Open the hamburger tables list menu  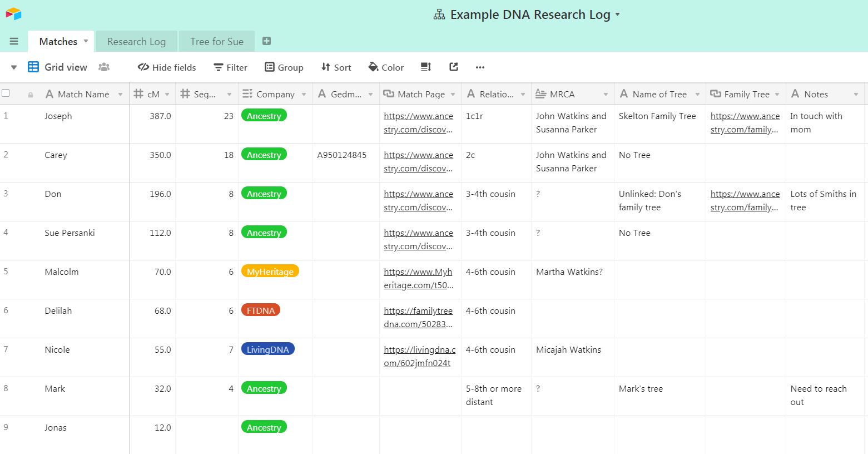pos(14,41)
